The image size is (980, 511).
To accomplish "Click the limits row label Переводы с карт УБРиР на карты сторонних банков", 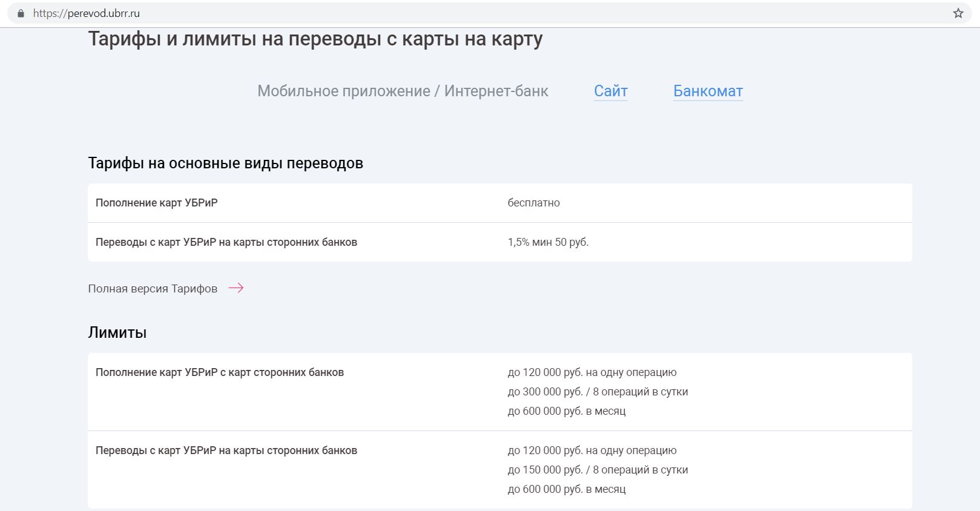I will tap(226, 450).
